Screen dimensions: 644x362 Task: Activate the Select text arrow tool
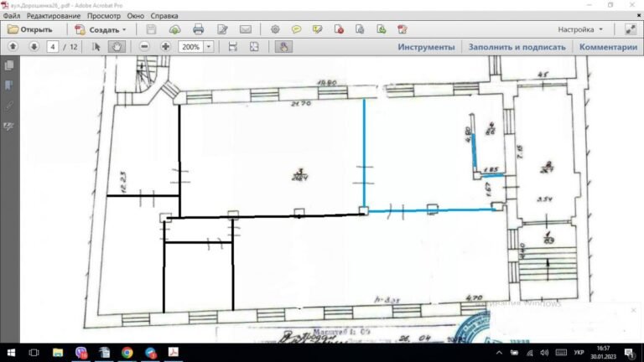(96, 46)
